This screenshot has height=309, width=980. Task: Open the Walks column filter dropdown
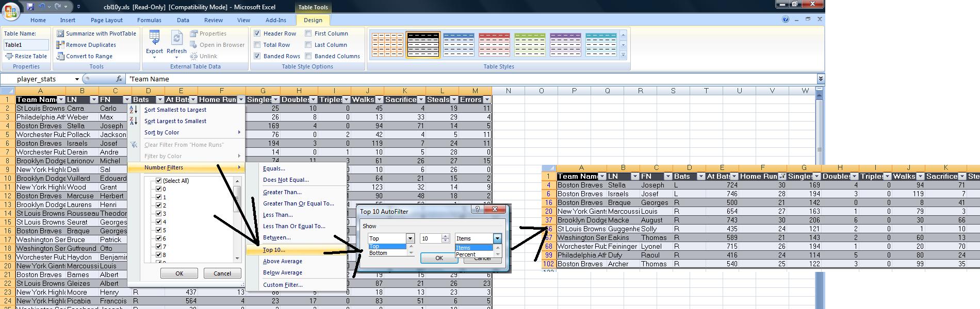coord(379,100)
